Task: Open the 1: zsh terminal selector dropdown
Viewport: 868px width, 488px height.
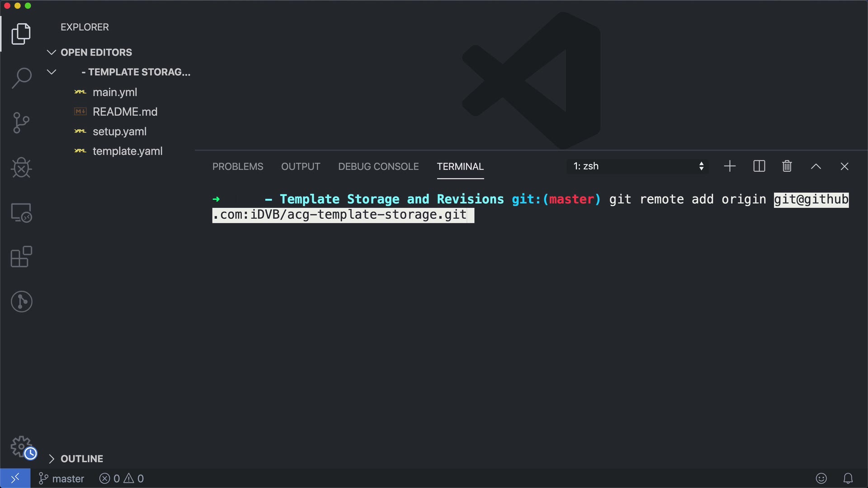Action: point(637,166)
